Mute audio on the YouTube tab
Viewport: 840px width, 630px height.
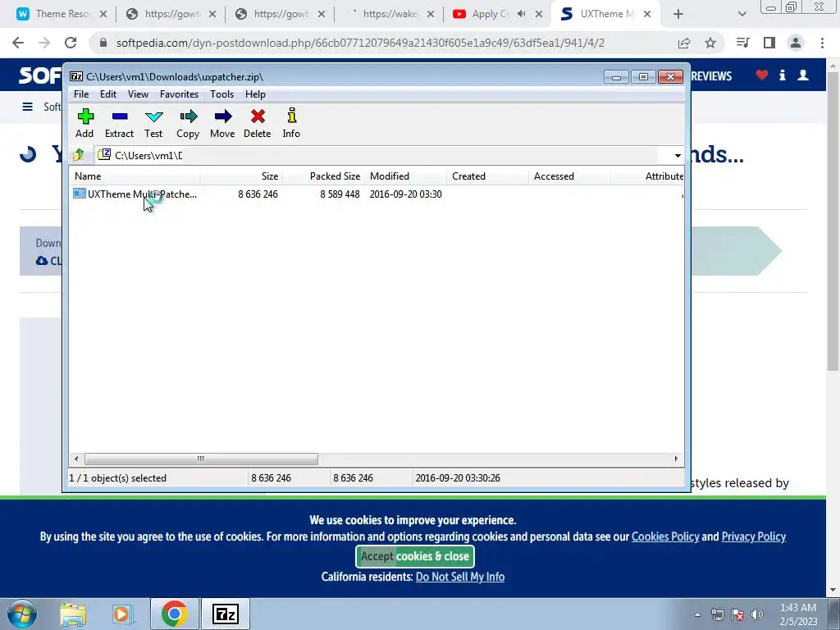point(521,14)
